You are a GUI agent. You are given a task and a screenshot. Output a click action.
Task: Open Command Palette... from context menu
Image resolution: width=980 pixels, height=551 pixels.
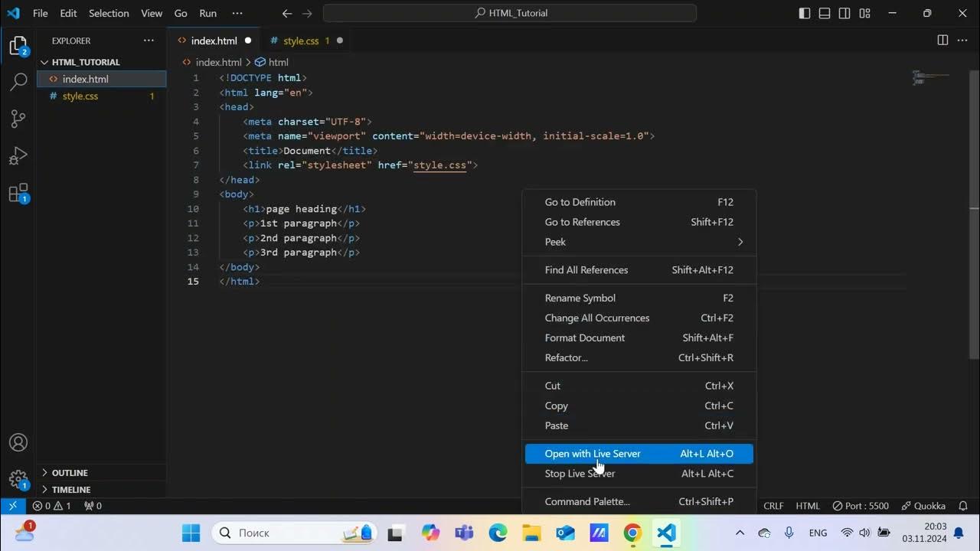click(x=639, y=502)
